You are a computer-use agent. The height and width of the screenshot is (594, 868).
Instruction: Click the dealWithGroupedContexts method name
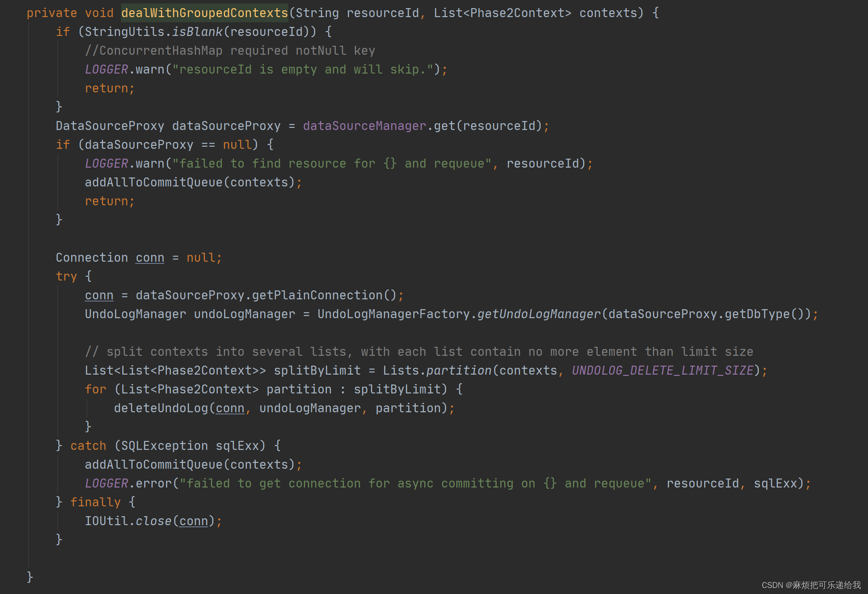[x=204, y=13]
